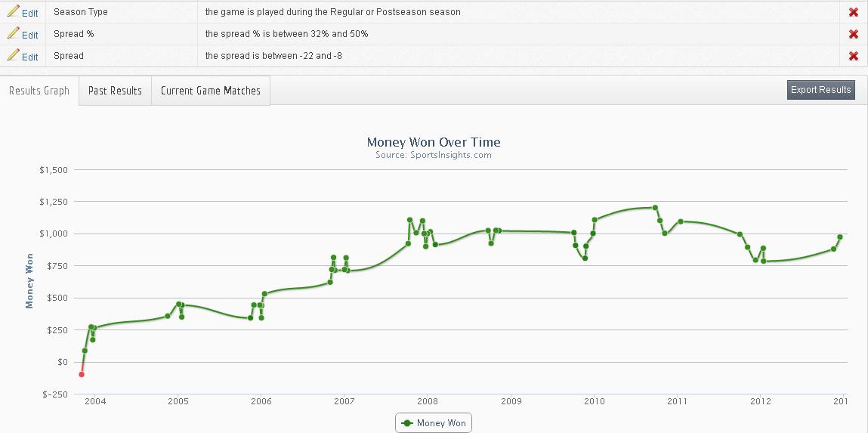
Task: Delete the Spread % filter row
Action: [854, 34]
